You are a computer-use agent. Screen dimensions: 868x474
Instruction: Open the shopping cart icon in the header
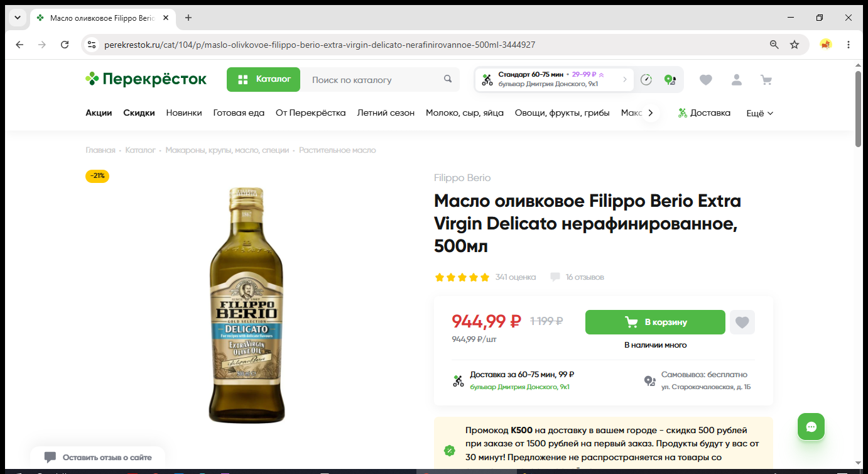pyautogui.click(x=766, y=80)
